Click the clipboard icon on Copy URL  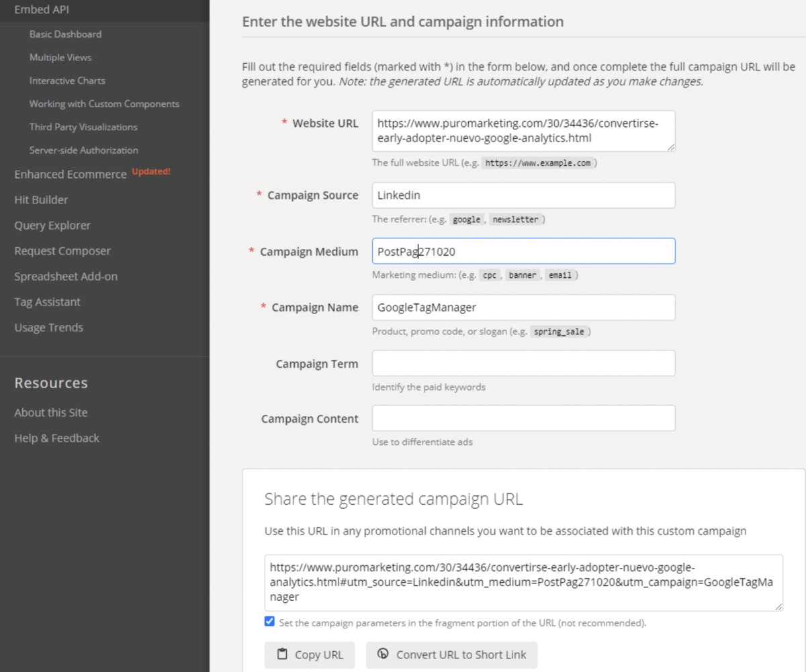[x=282, y=655]
